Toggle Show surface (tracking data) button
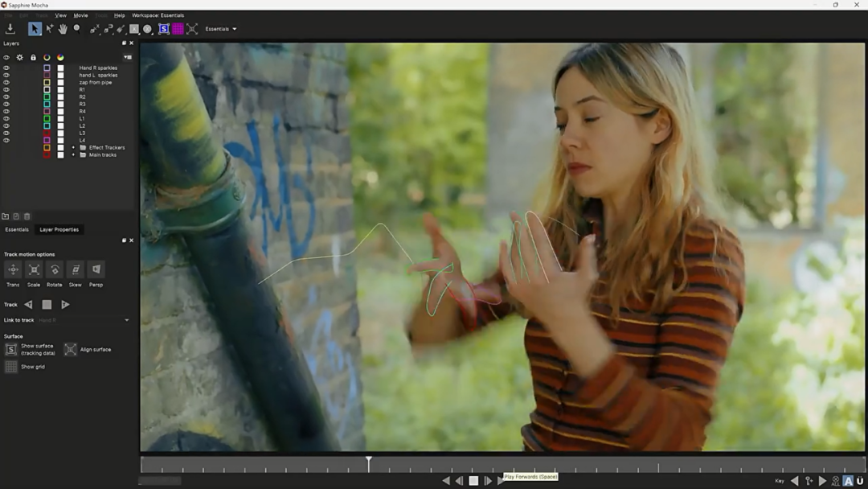868x489 pixels. pos(10,349)
